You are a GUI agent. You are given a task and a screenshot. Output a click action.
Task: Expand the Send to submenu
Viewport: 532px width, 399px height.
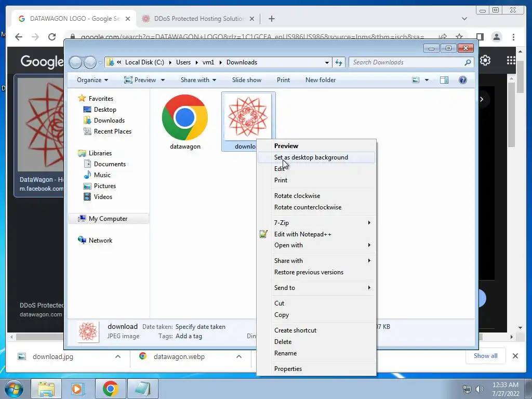(x=316, y=288)
